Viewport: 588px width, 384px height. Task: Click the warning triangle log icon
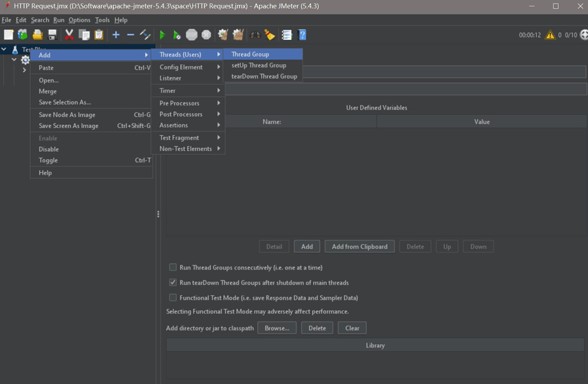click(x=550, y=35)
